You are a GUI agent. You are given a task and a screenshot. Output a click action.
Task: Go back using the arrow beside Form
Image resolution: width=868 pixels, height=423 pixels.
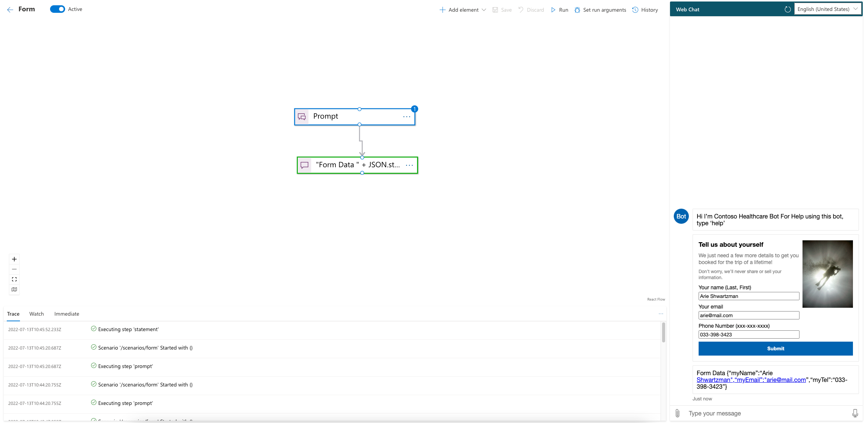coord(10,9)
